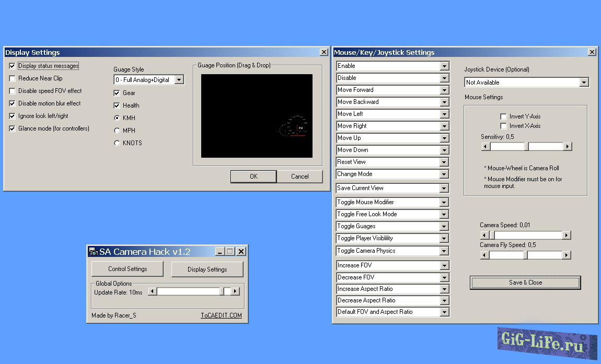601x364 pixels.
Task: Enable the Reduce Near Clip checkbox
Action: [11, 78]
